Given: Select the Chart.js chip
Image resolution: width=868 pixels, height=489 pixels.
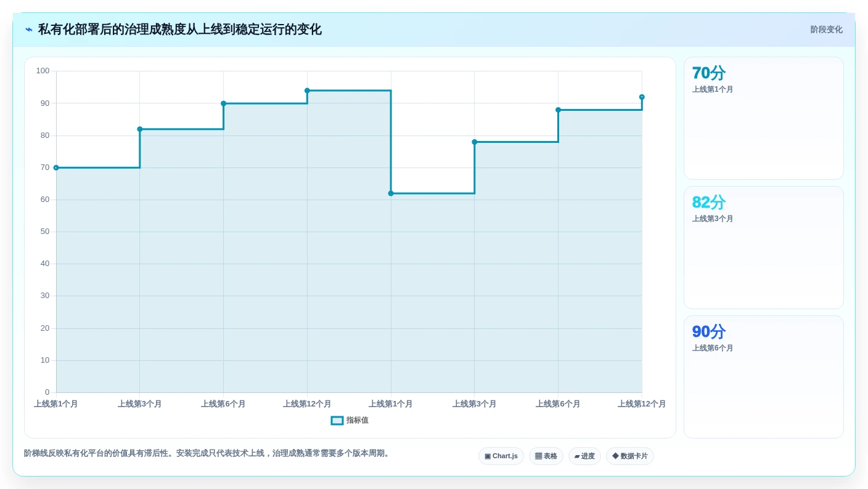Looking at the screenshot, I should click(501, 456).
